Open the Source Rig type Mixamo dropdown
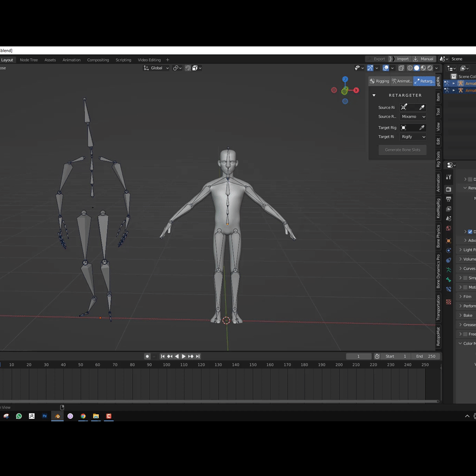This screenshot has width=476, height=476. 414,117
